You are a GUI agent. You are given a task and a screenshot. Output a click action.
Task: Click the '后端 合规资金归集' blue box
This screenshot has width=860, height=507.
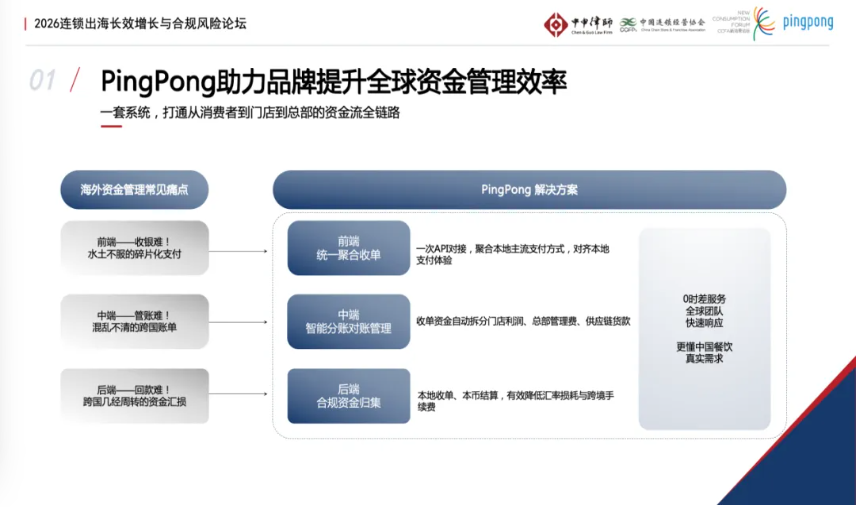click(x=349, y=396)
